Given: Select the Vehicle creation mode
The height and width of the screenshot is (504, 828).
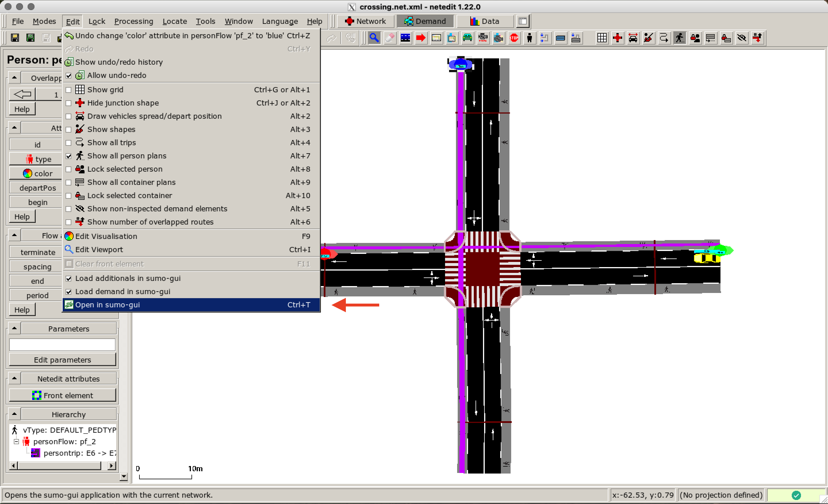Looking at the screenshot, I should click(x=468, y=38).
